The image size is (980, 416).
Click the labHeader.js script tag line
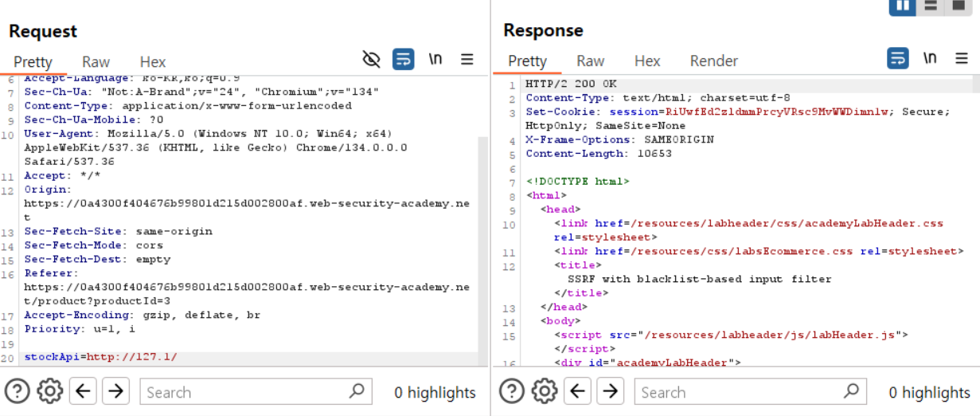pos(732,335)
